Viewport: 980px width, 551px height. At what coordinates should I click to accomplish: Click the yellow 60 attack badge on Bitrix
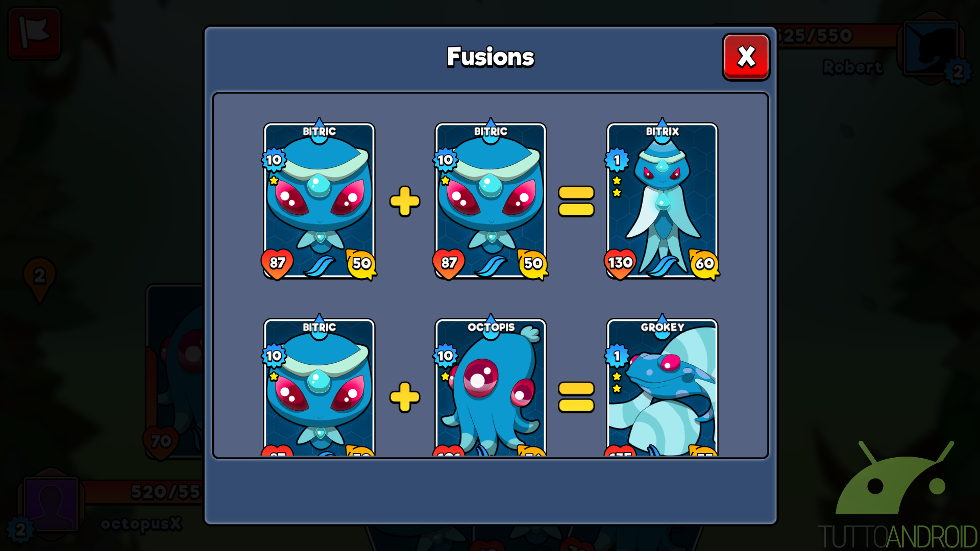[x=704, y=264]
